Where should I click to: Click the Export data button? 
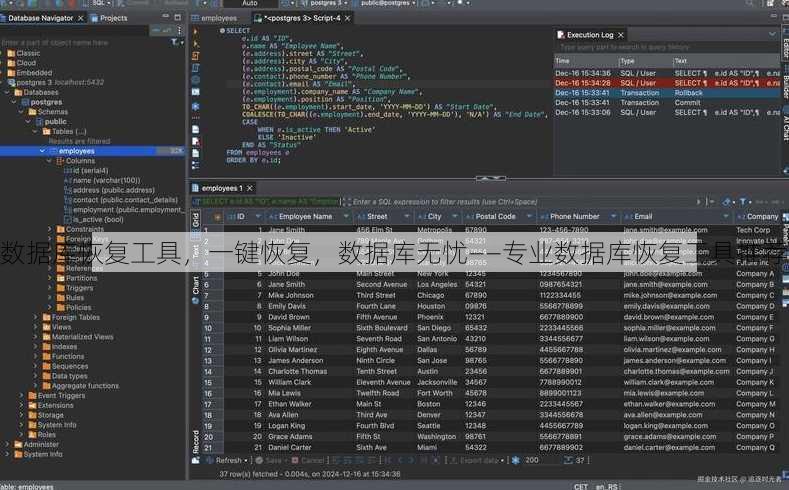click(x=475, y=460)
